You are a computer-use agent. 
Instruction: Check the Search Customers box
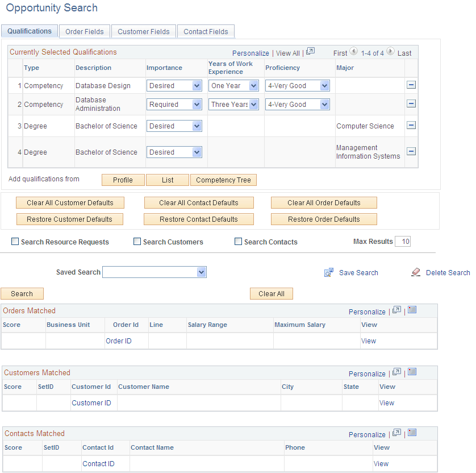(x=137, y=241)
